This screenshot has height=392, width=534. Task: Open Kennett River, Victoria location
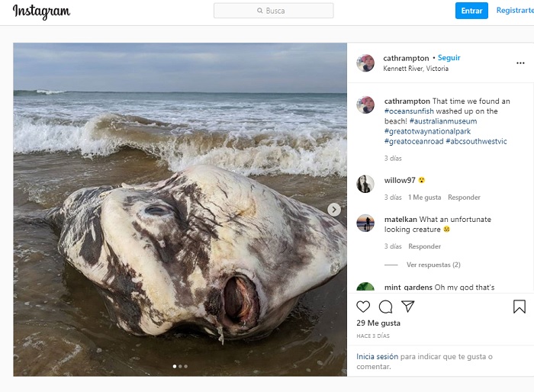[416, 69]
